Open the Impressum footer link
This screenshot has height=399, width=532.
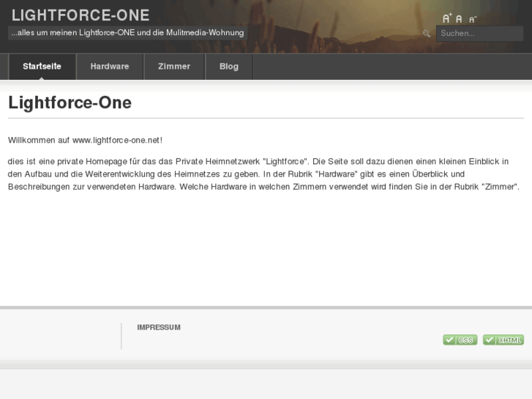pyautogui.click(x=159, y=327)
